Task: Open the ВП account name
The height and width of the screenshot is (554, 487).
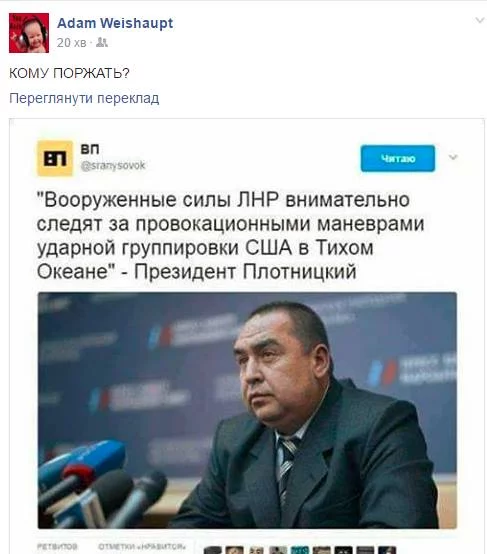Action: point(89,149)
